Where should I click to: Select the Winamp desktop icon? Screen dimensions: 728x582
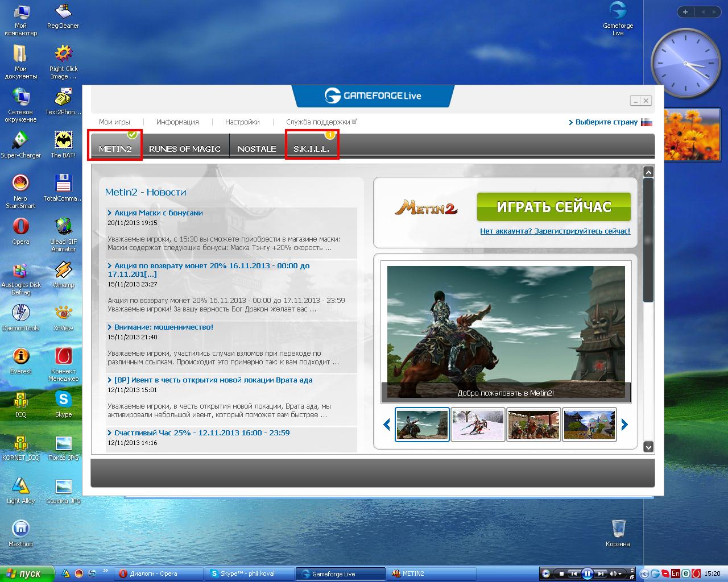pos(63,275)
